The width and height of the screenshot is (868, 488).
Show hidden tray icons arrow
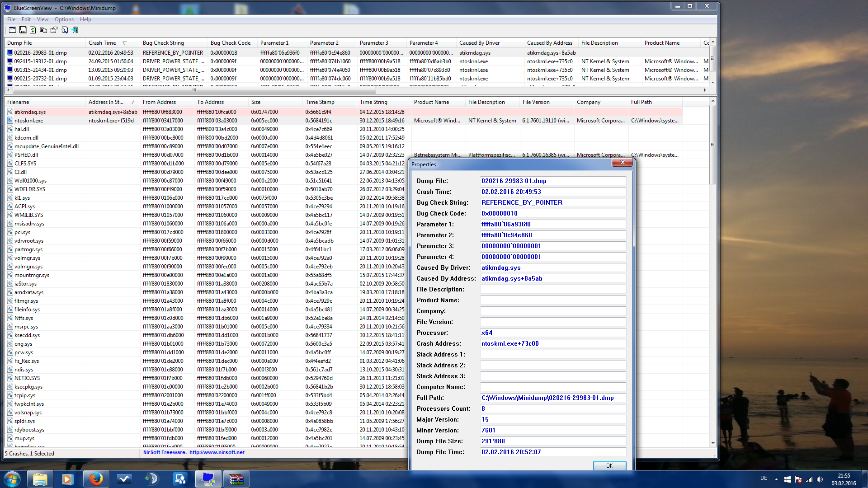[776, 479]
